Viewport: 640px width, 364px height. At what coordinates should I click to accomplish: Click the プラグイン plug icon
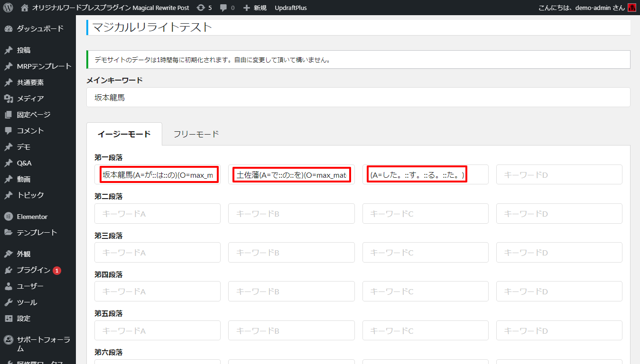click(x=8, y=270)
